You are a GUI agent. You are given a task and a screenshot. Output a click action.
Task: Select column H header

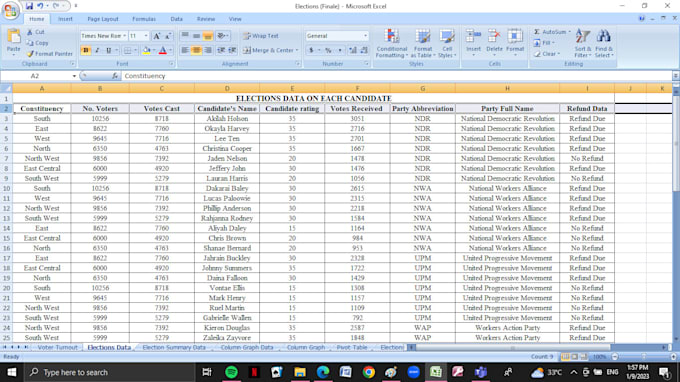click(507, 88)
